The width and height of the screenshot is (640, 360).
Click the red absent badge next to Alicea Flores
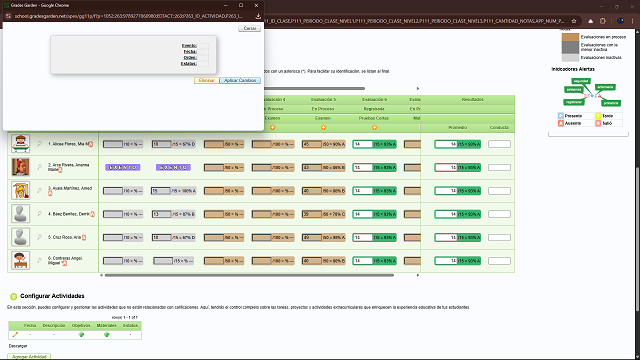pos(91,144)
